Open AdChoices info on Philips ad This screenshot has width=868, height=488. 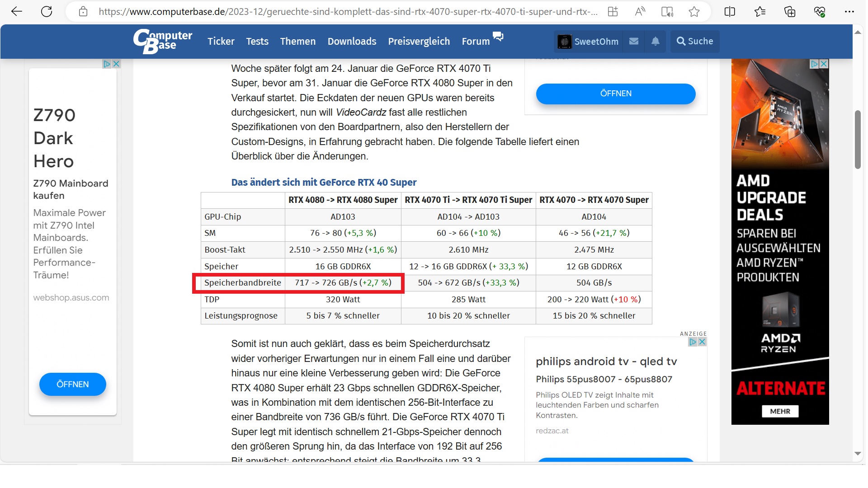coord(693,342)
